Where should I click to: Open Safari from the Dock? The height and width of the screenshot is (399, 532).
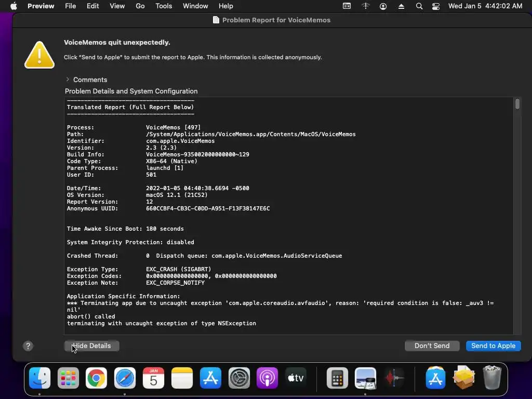coord(125,378)
